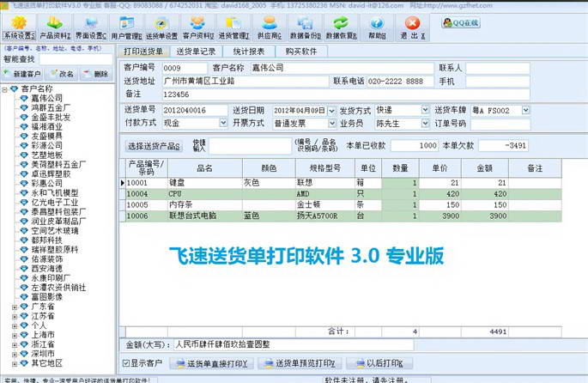Image resolution: width=588 pixels, height=383 pixels.
Task: Open 送货日期 date dropdown arrow
Action: 331,111
